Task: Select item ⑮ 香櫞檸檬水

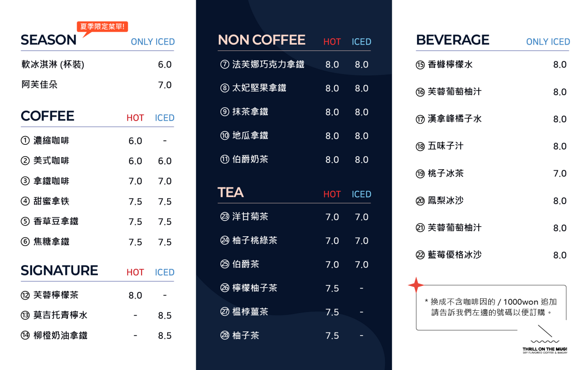Action: pyautogui.click(x=444, y=65)
